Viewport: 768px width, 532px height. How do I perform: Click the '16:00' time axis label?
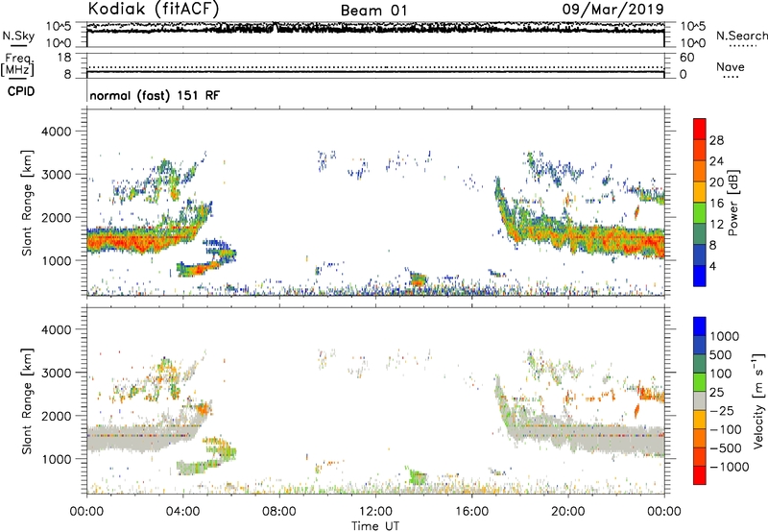471,512
